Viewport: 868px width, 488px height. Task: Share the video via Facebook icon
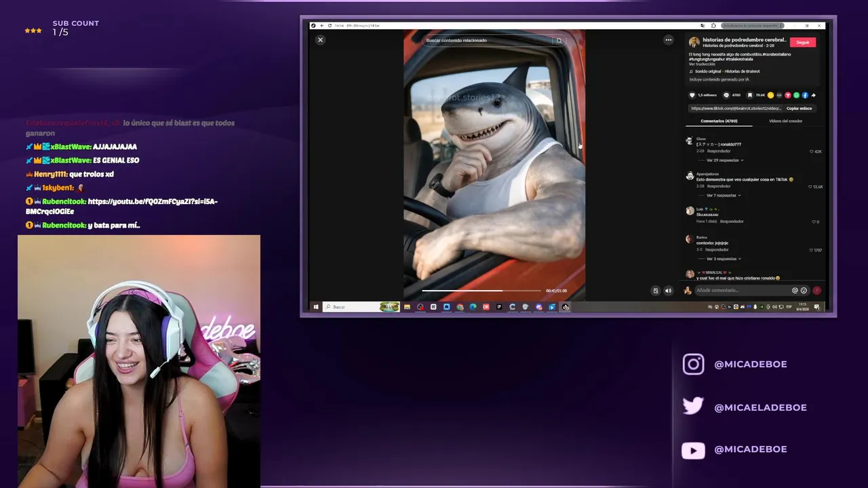pos(805,95)
